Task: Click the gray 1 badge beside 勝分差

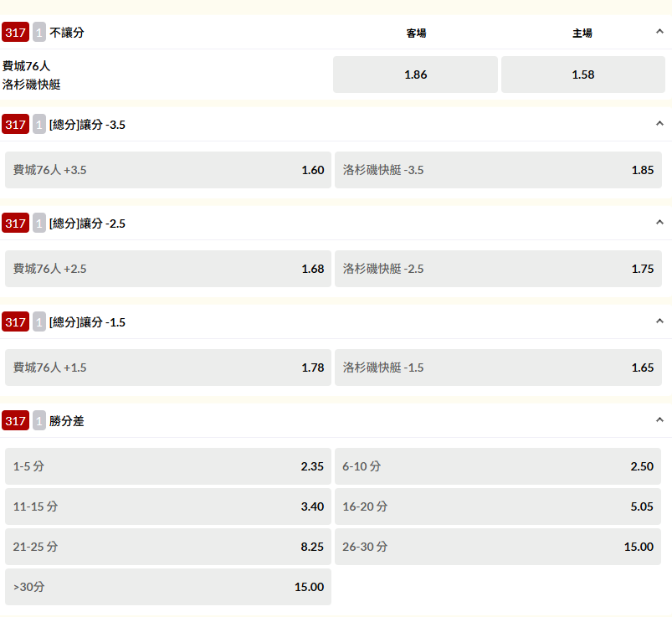Action: click(39, 421)
